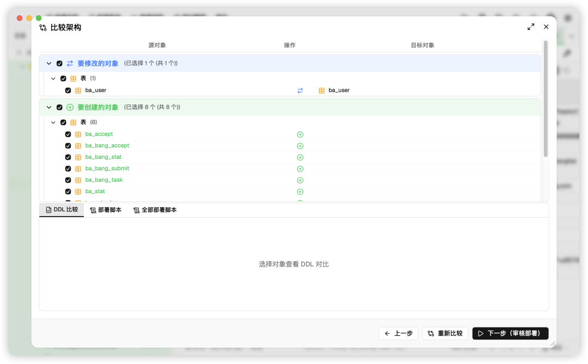The height and width of the screenshot is (364, 588).
Task: Uncheck the ba_stat checkbox
Action: coord(68,192)
